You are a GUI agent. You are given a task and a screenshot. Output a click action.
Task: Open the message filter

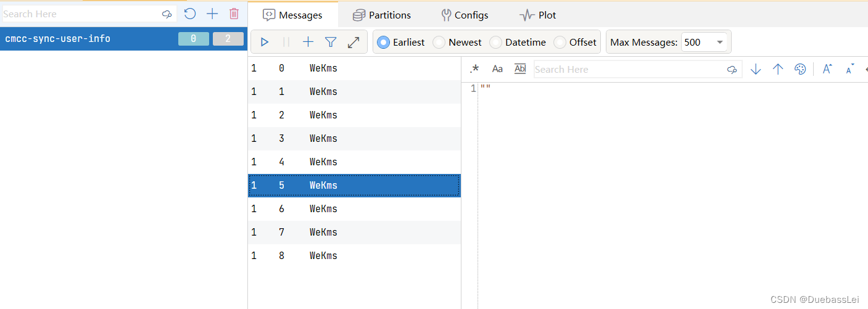pos(331,42)
